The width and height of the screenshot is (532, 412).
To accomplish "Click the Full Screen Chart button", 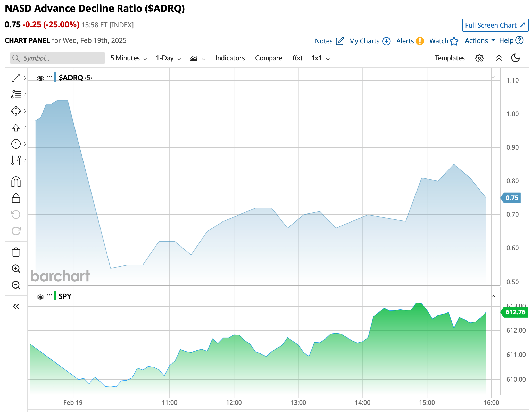I will (495, 25).
